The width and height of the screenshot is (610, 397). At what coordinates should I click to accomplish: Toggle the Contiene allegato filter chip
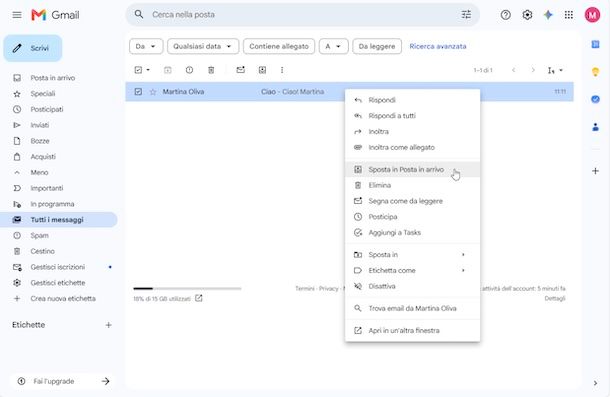[279, 46]
